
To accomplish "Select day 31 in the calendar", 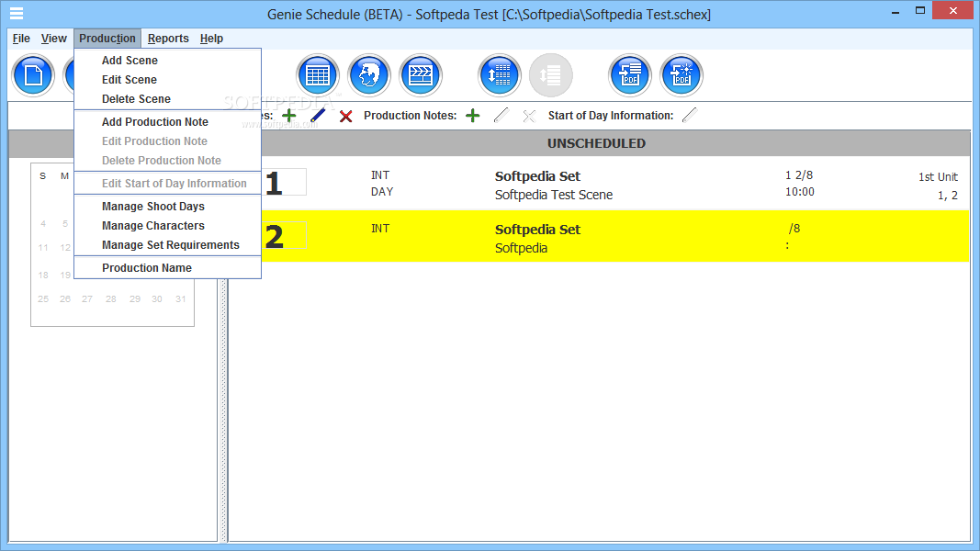I will point(181,299).
